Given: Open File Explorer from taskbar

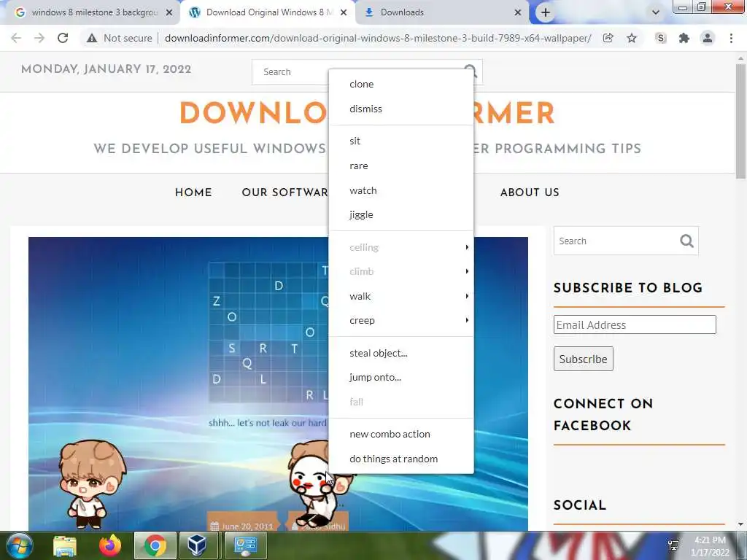Looking at the screenshot, I should [65, 545].
